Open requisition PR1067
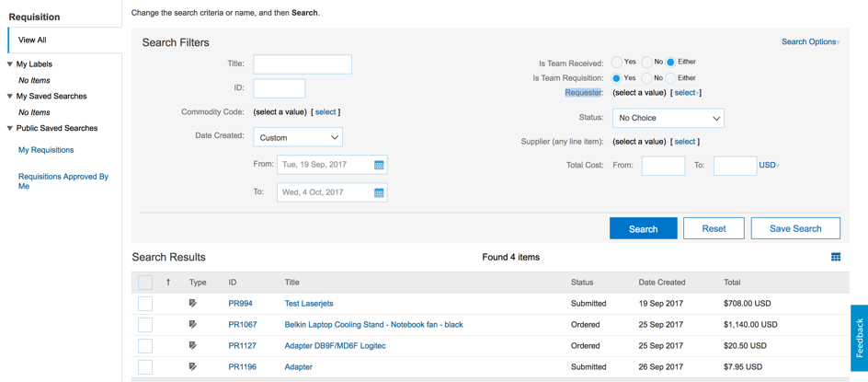Viewport: 868px width, 382px height. [x=243, y=324]
